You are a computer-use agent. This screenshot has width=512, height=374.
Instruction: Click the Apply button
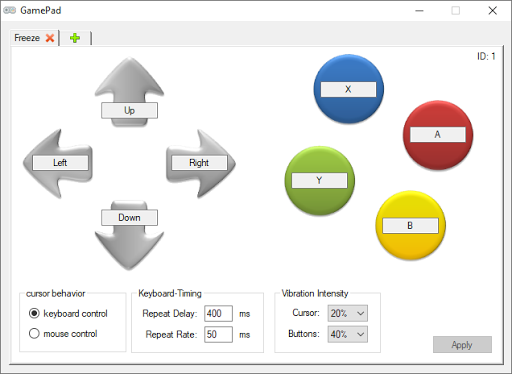point(462,344)
